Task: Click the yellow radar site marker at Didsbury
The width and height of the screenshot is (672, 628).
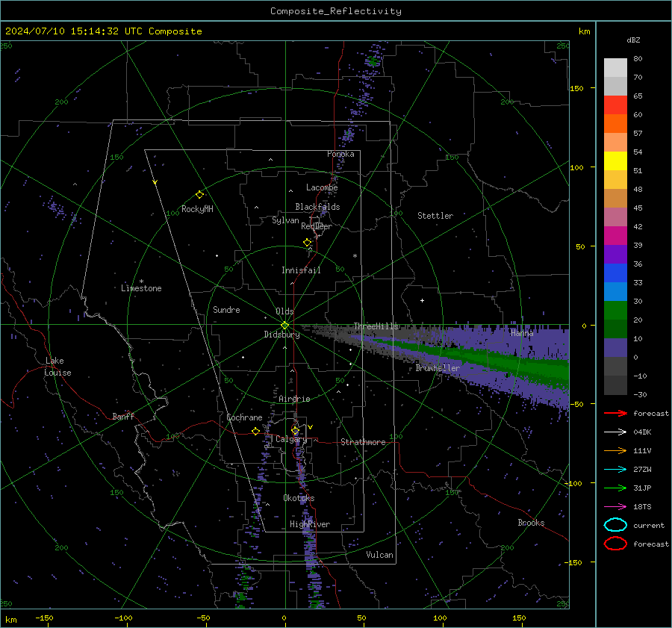Action: click(285, 326)
